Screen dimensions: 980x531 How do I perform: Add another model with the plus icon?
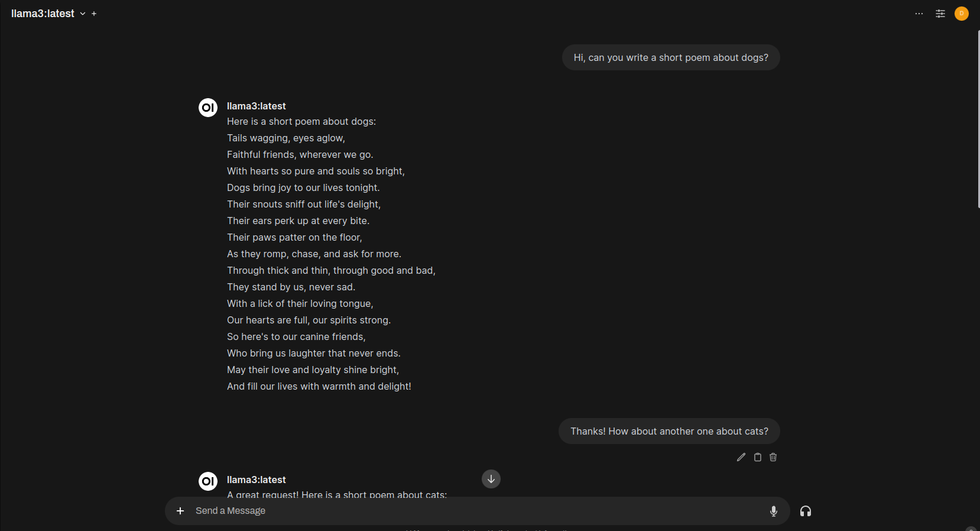tap(94, 14)
